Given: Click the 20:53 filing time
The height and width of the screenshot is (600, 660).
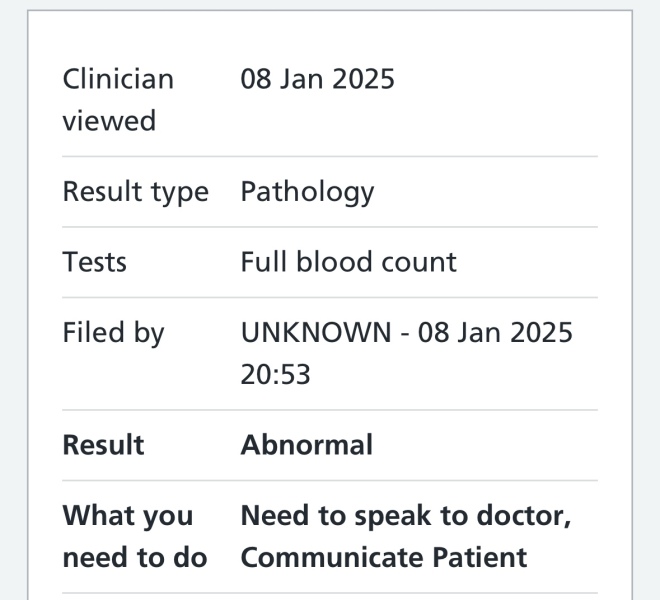Looking at the screenshot, I should pos(275,375).
